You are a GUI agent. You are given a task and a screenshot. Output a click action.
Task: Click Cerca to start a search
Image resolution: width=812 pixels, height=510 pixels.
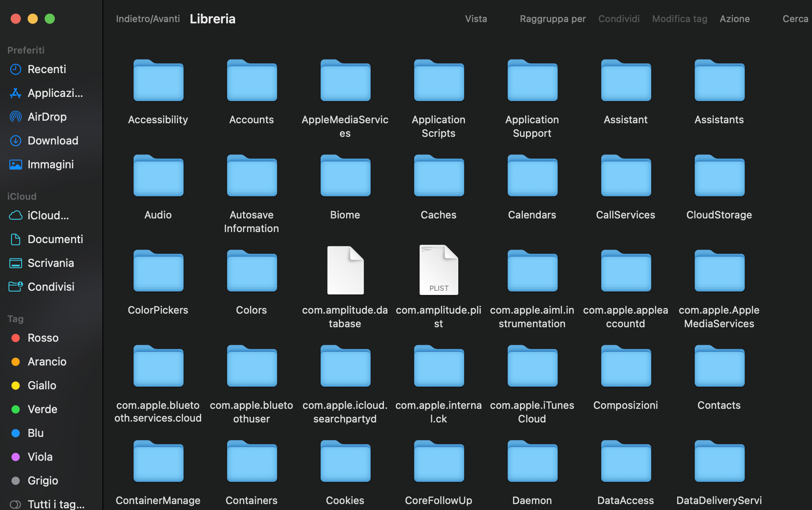point(795,19)
